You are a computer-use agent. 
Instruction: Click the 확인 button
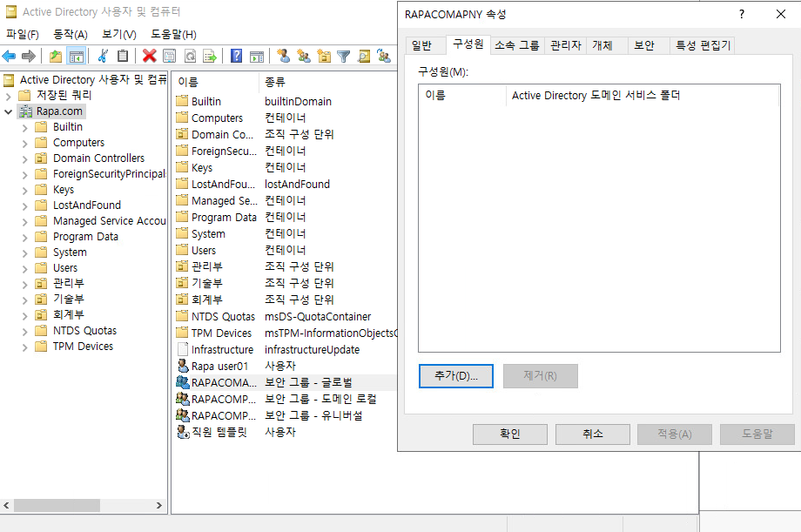tap(510, 434)
